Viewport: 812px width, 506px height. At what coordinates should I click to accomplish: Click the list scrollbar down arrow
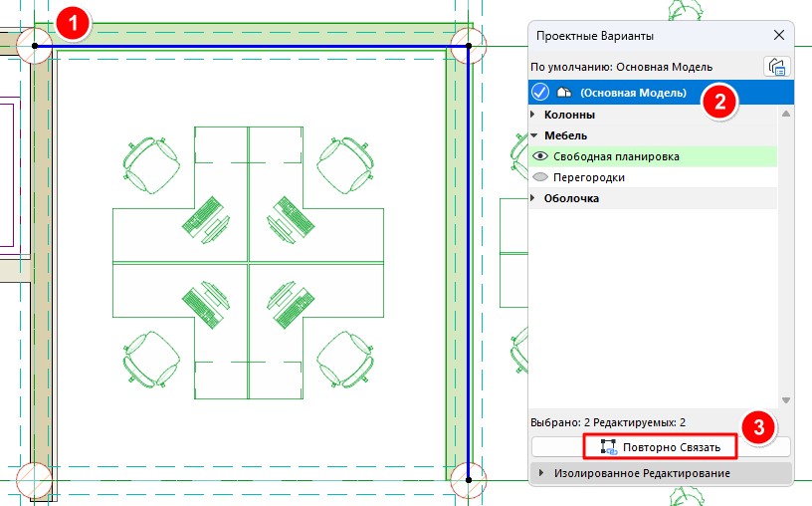[786, 400]
